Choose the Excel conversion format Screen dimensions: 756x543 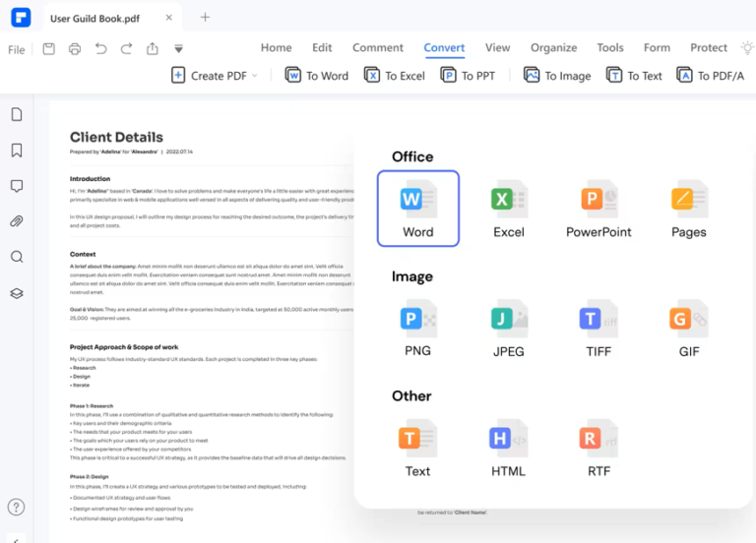click(509, 209)
